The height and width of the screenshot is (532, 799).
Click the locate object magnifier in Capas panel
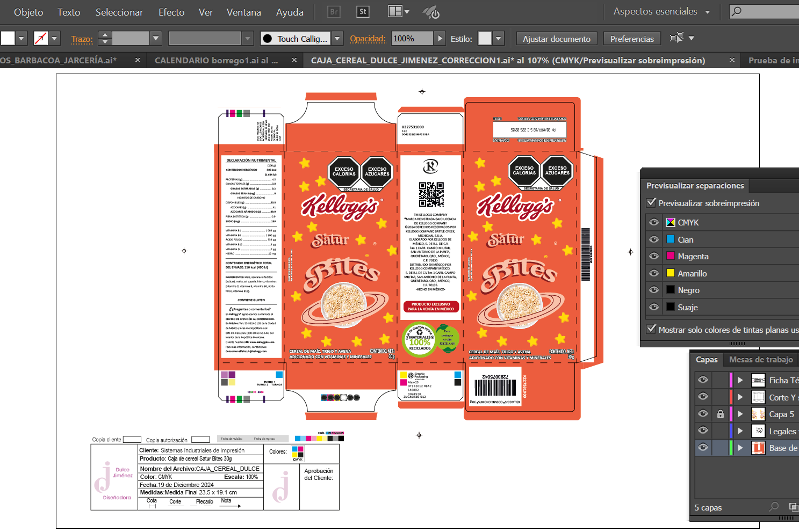pos(774,506)
